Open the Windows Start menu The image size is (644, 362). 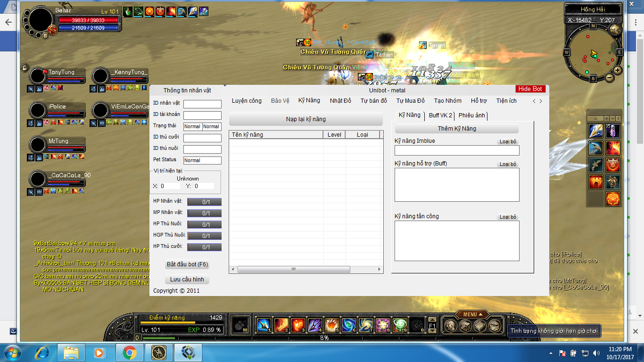pos(13,353)
